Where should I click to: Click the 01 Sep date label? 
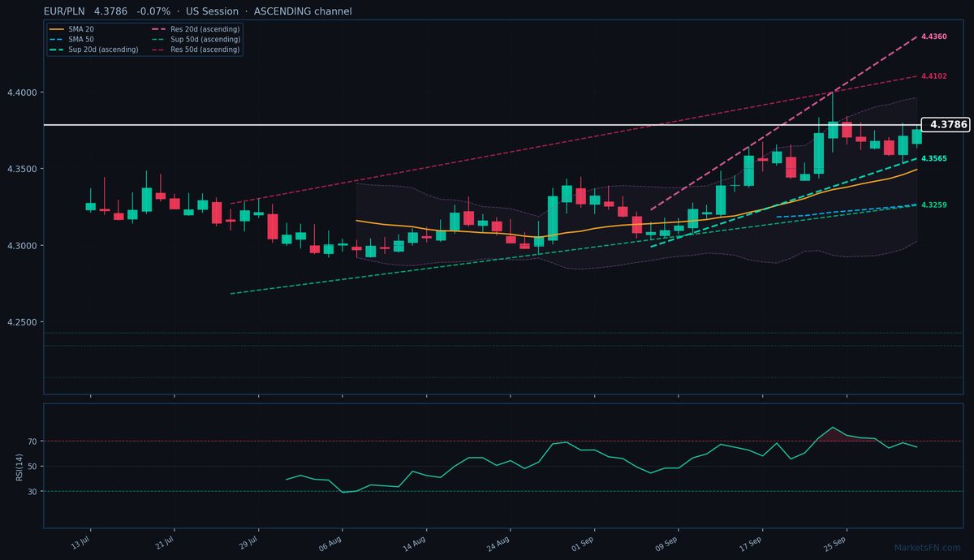[584, 544]
